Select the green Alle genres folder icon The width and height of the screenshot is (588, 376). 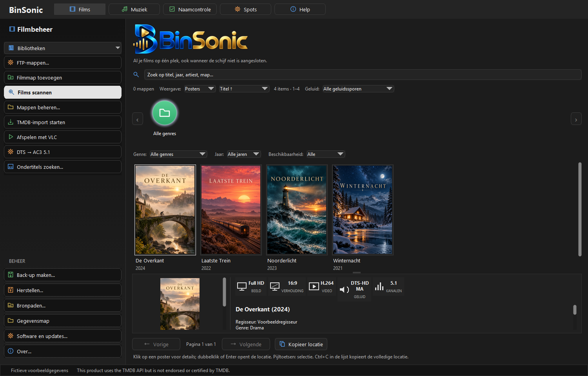(165, 113)
